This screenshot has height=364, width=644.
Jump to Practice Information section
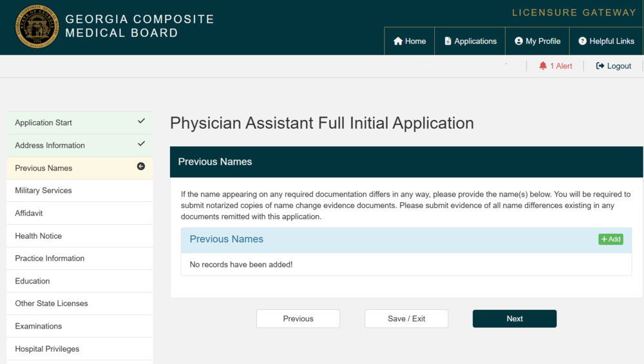tap(50, 258)
